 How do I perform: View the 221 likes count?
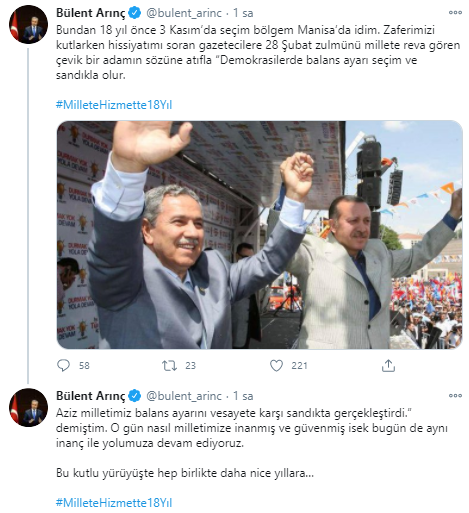pos(299,366)
